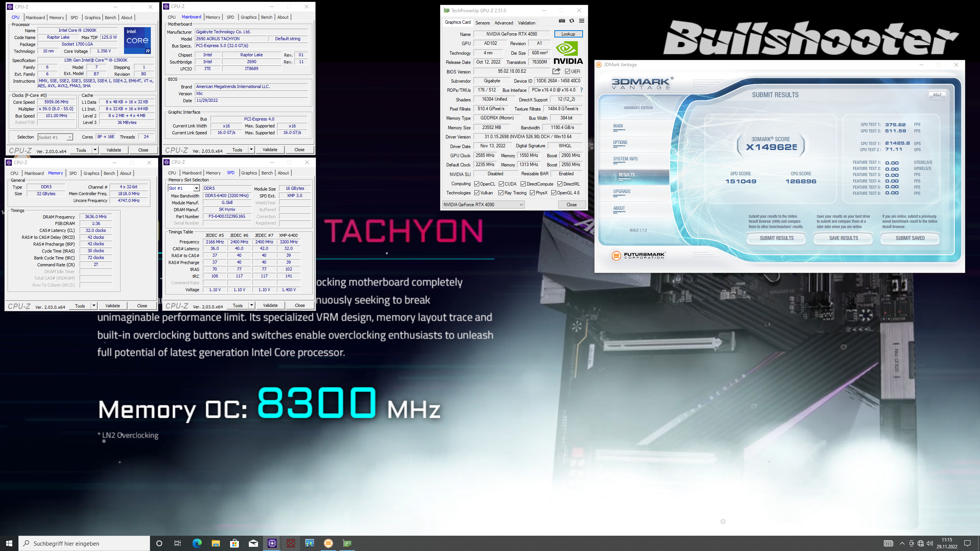This screenshot has height=551, width=980.
Task: Open the Validation tab in GPU-Z
Action: [x=527, y=23]
